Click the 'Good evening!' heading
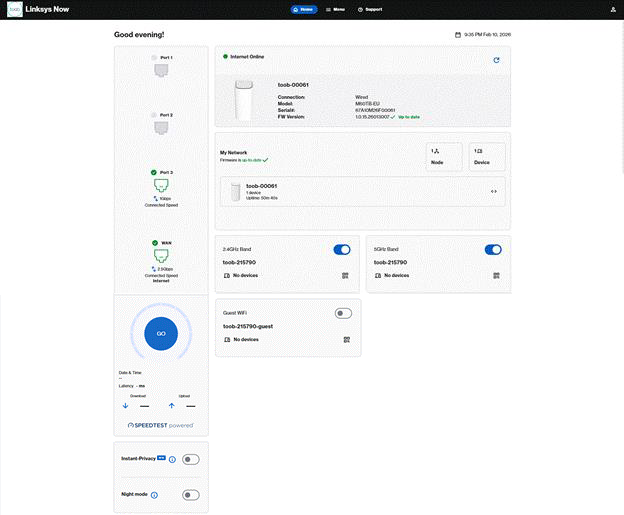624x515 pixels. click(139, 35)
